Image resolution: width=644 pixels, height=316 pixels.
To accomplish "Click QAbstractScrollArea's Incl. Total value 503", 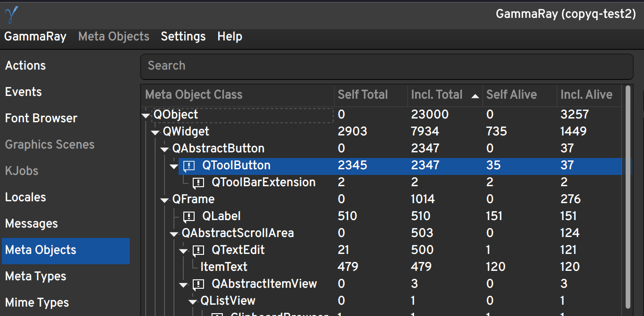I will (421, 233).
